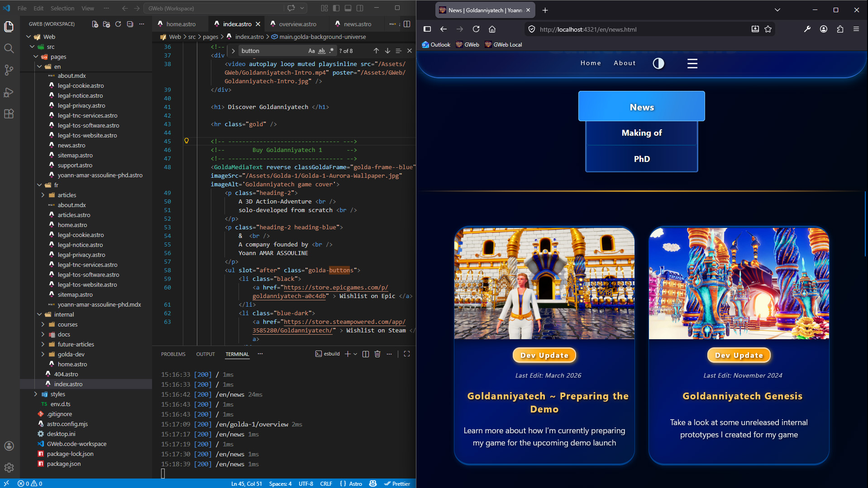Screen dimensions: 868x488
Task: Open new terminal profile dropdown arrow
Action: (x=355, y=354)
